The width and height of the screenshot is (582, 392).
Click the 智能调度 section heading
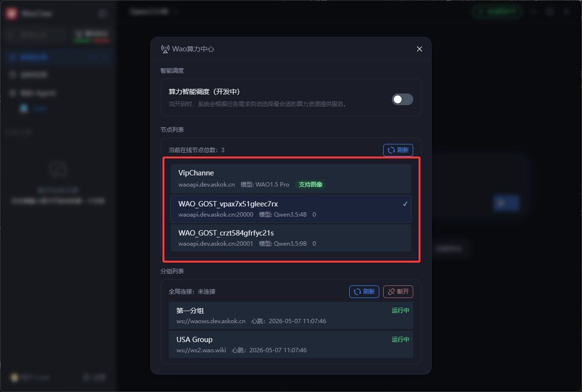pyautogui.click(x=172, y=71)
